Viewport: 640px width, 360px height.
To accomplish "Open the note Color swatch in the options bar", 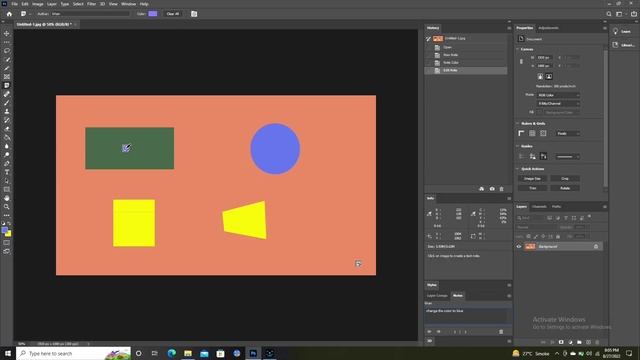I will [153, 14].
